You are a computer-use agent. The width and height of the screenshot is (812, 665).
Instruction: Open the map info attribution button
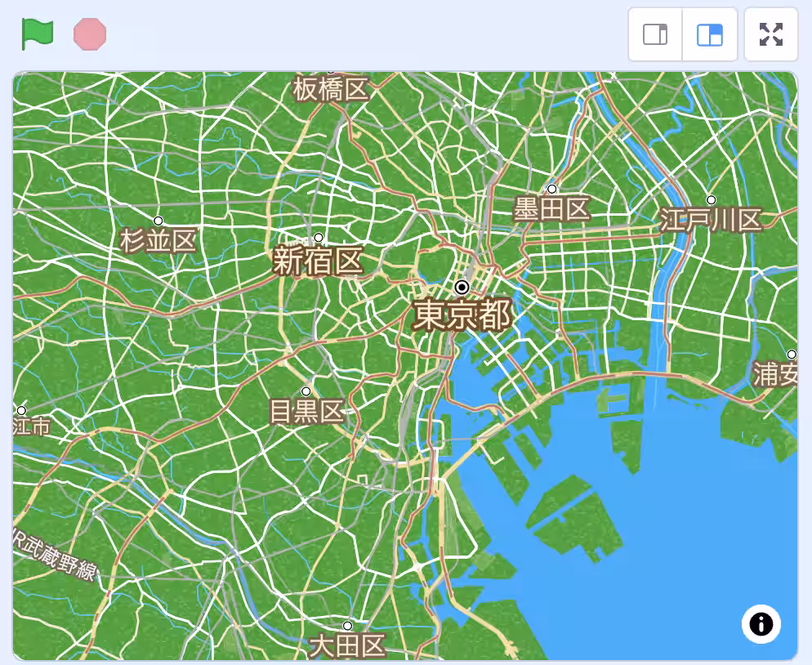click(x=761, y=625)
